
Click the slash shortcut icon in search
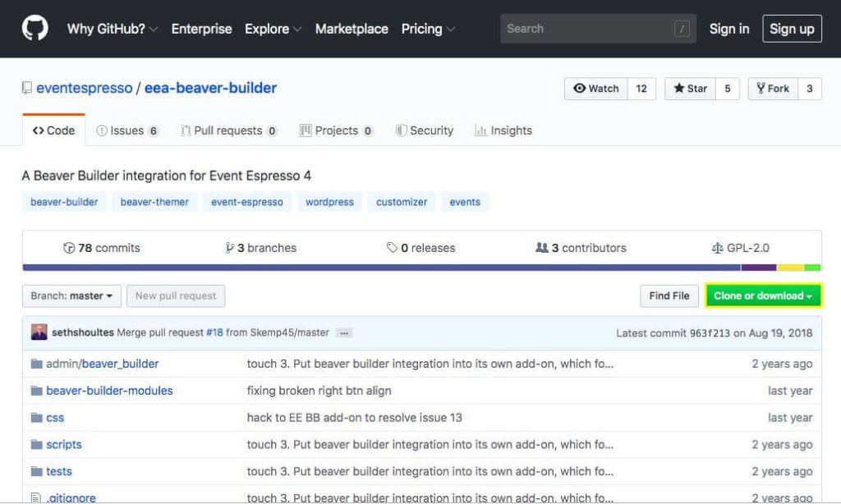tap(682, 29)
